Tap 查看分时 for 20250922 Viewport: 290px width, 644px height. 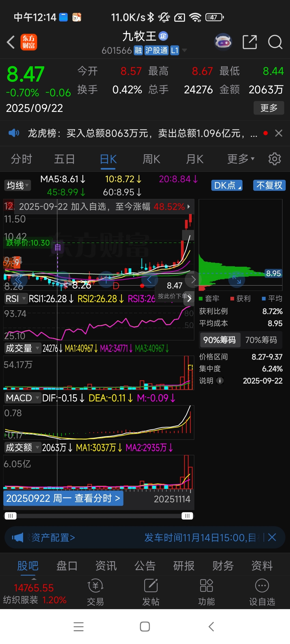pos(63,498)
